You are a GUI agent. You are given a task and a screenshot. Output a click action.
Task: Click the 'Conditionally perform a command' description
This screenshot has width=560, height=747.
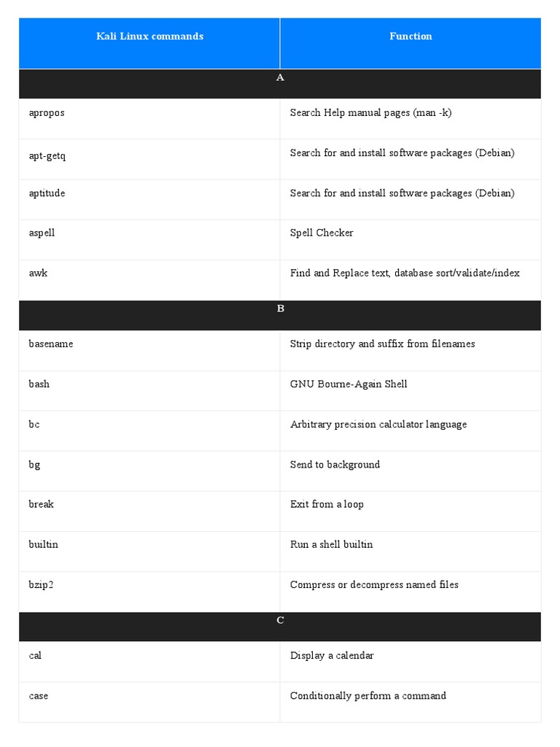click(368, 696)
